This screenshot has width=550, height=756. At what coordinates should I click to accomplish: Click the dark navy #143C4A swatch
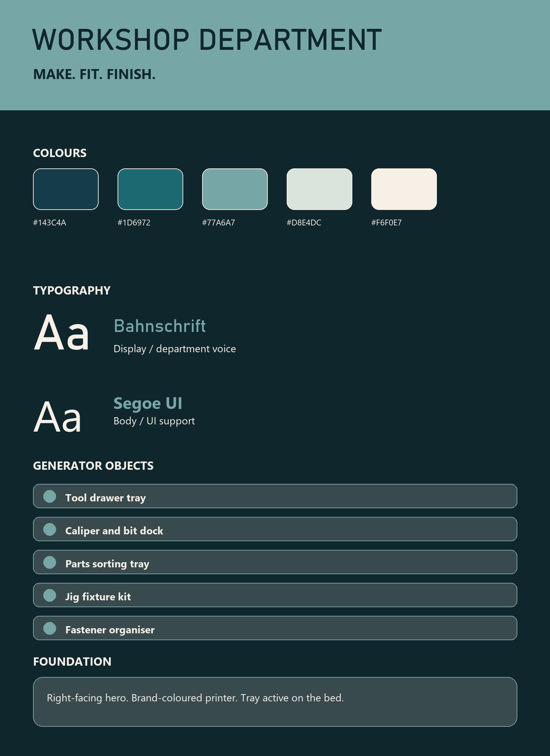click(66, 189)
